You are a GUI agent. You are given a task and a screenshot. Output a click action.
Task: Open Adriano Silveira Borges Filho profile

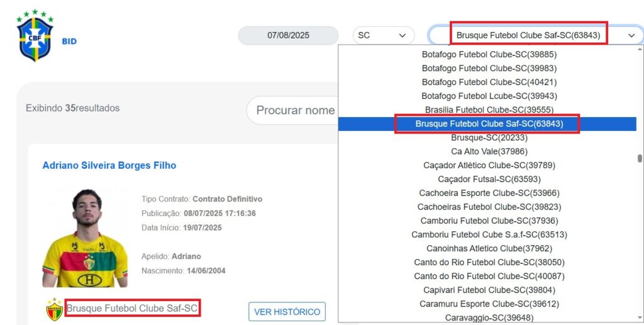coord(109,166)
